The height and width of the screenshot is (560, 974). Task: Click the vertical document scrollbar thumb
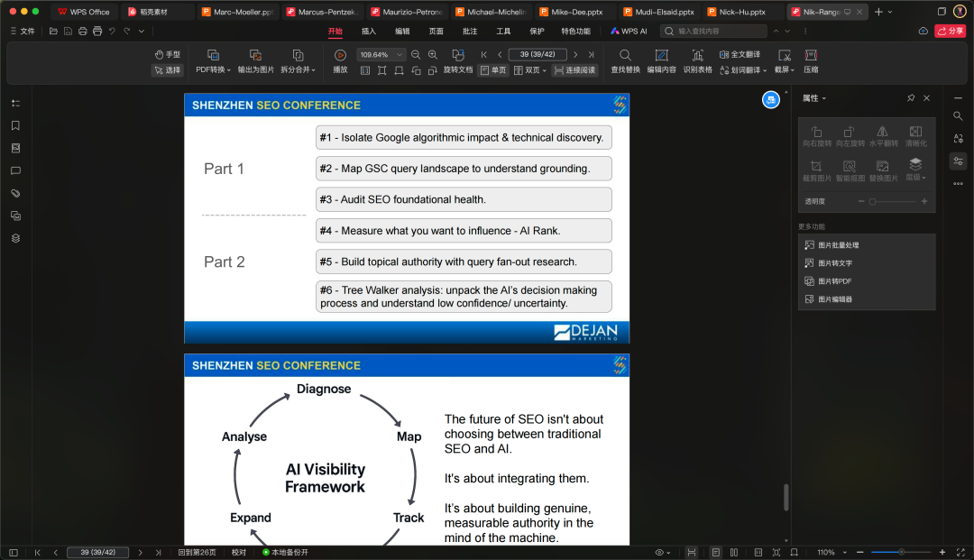786,497
